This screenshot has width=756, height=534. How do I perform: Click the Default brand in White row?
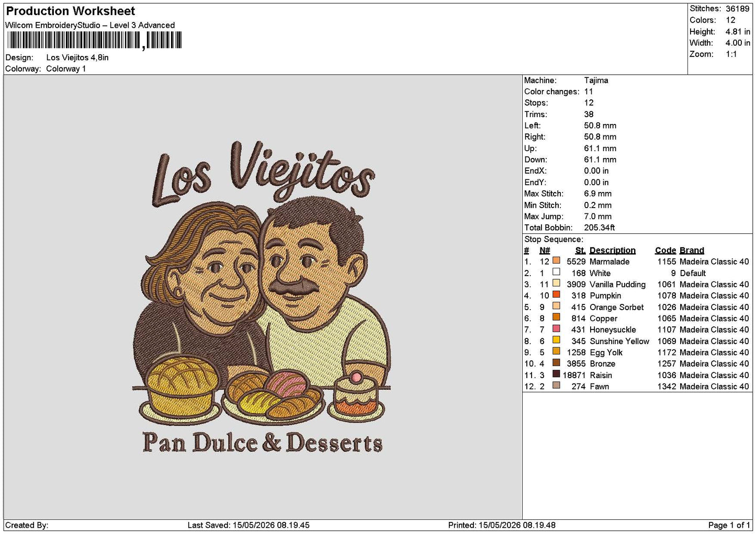click(693, 273)
